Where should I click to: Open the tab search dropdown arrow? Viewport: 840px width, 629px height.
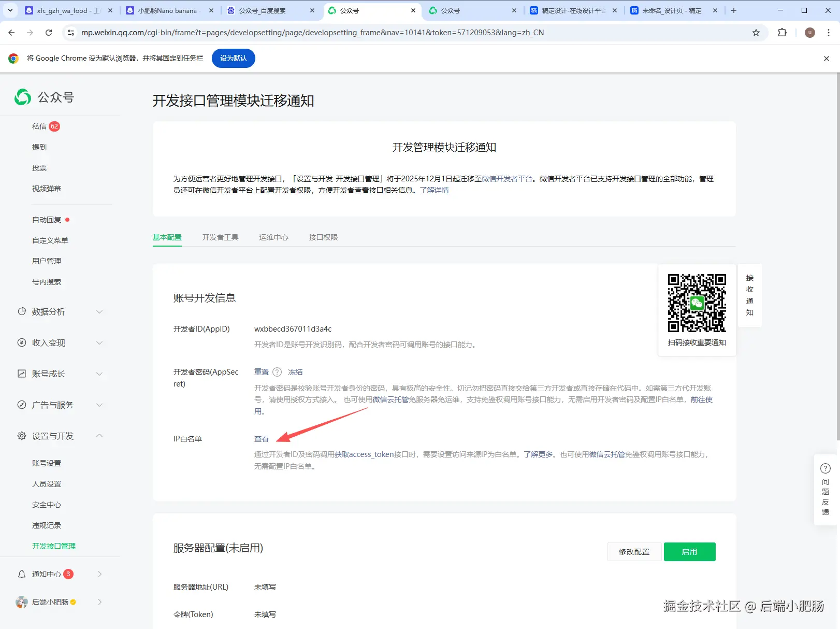tap(10, 10)
